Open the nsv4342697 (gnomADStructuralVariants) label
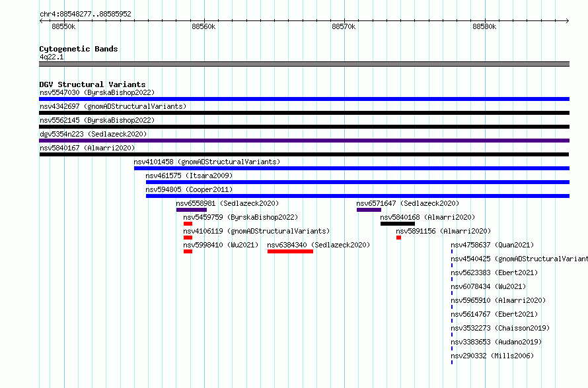588x388 pixels. (113, 106)
